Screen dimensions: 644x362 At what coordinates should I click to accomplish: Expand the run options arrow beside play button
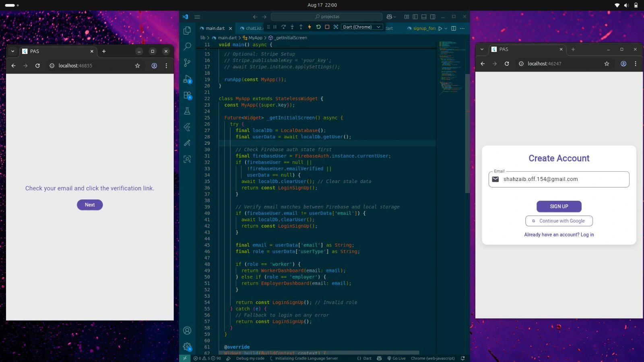pos(446,29)
